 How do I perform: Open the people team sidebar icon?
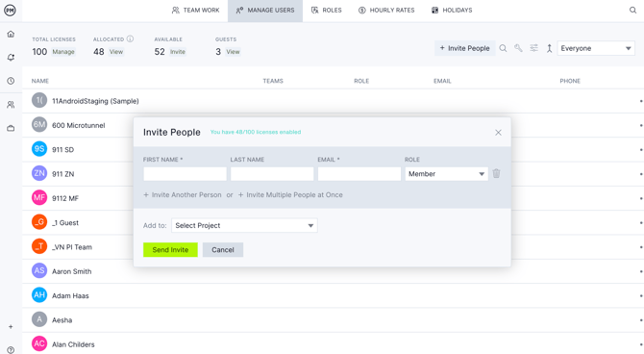pos(11,105)
